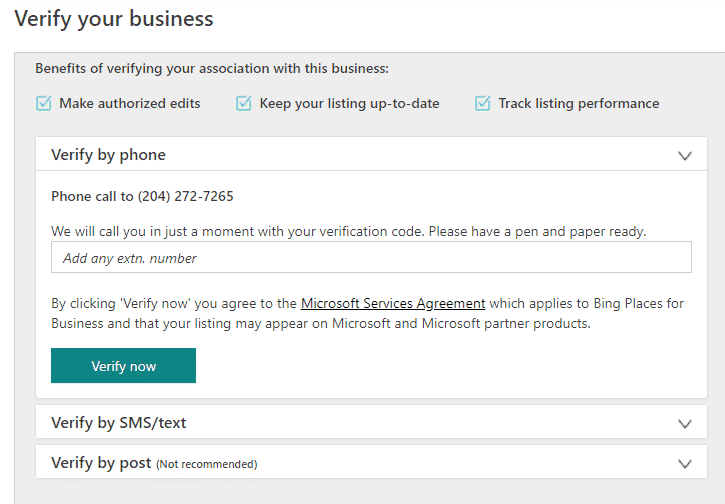Click the phone number (204) 272-7265 text
Viewport: 725px width, 504px height.
[185, 197]
